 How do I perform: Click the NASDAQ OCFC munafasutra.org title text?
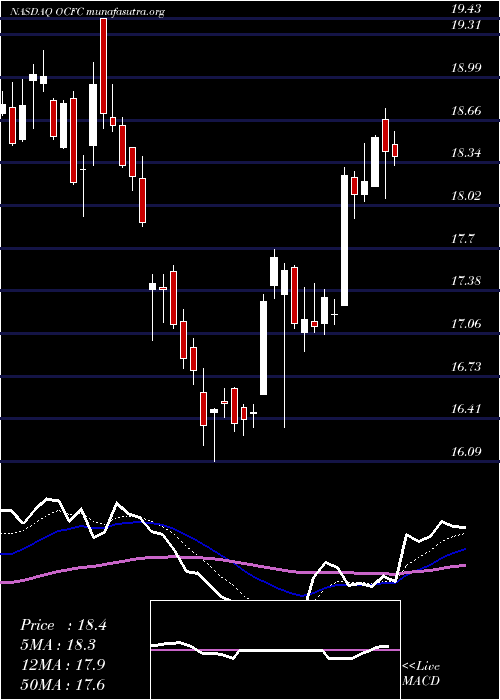(87, 12)
